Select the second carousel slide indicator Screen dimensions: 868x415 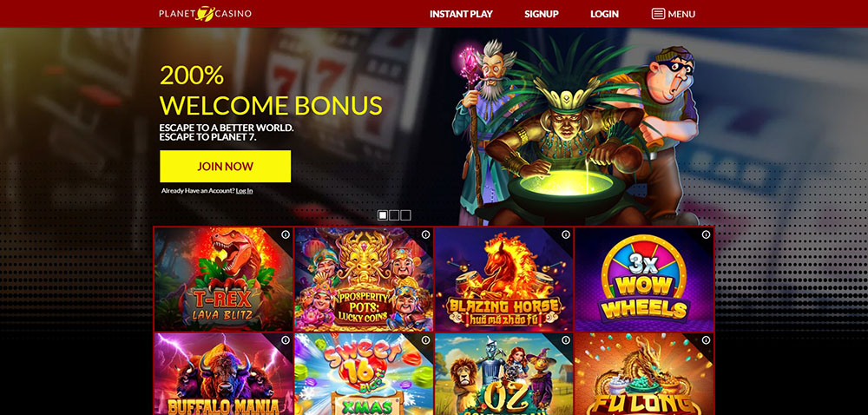coord(394,215)
